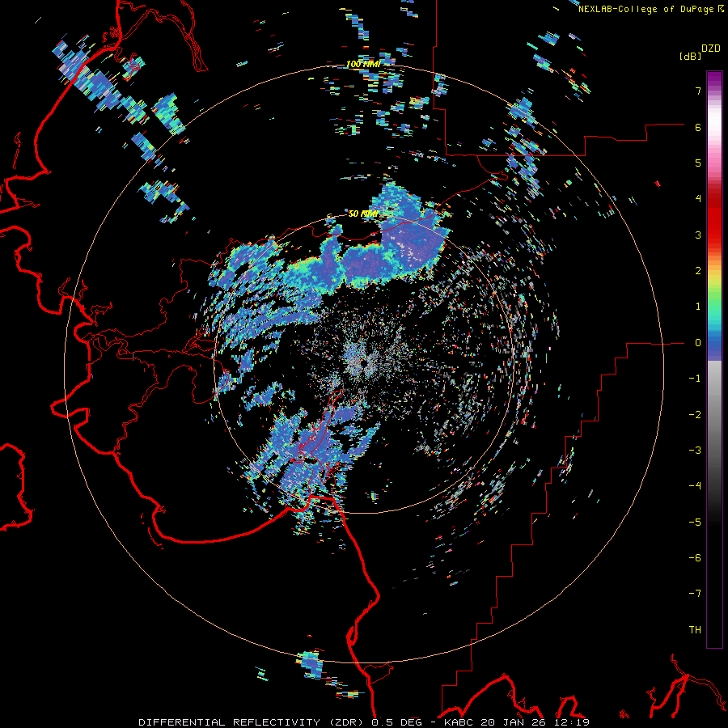Click the TH legend label
728x728 pixels.
coord(695,630)
